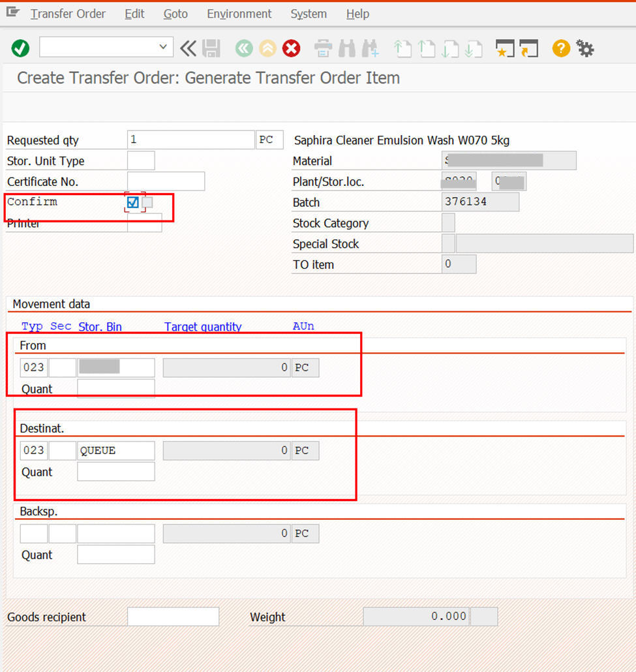636x672 pixels.
Task: Click the Goods recipient input field
Action: point(173,617)
